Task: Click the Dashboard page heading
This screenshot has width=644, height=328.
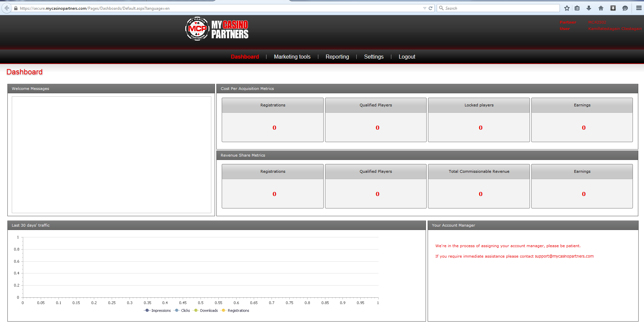Action: (25, 72)
